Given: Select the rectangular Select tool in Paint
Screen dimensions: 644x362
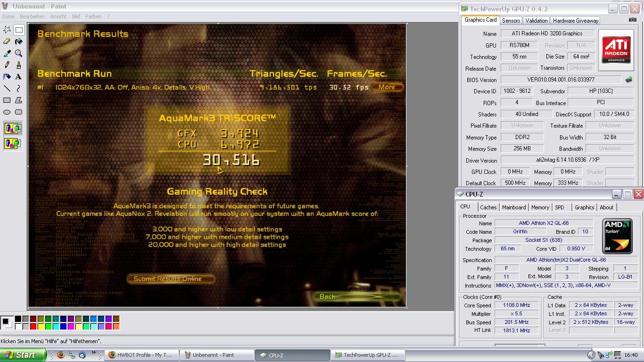Looking at the screenshot, I should tap(19, 30).
